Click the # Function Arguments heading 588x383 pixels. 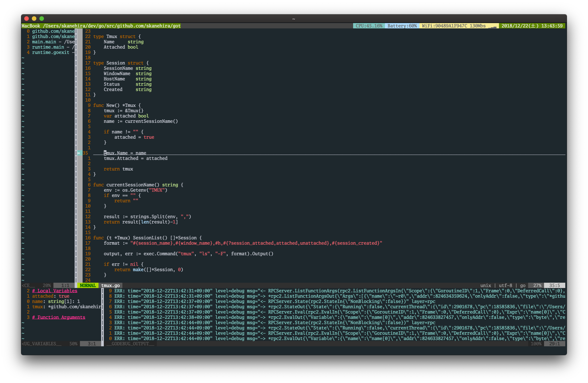coord(59,317)
